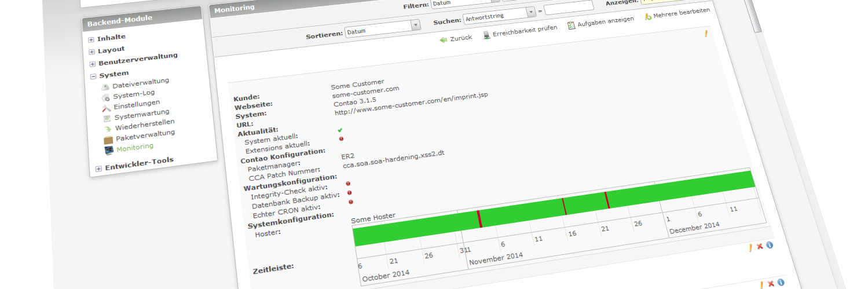Viewport: 868px width, 289px height.
Task: Click the System-Log icon
Action: click(x=105, y=97)
